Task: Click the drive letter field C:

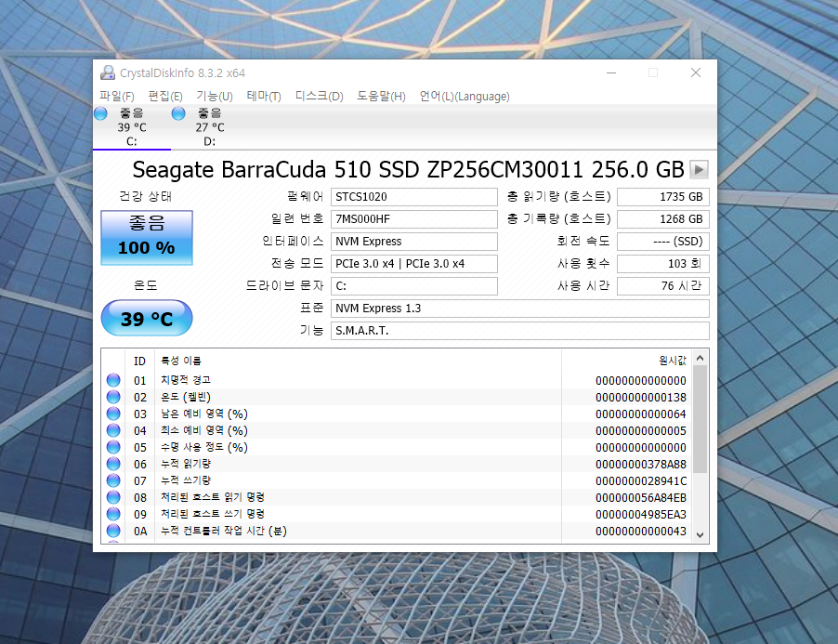Action: [414, 286]
